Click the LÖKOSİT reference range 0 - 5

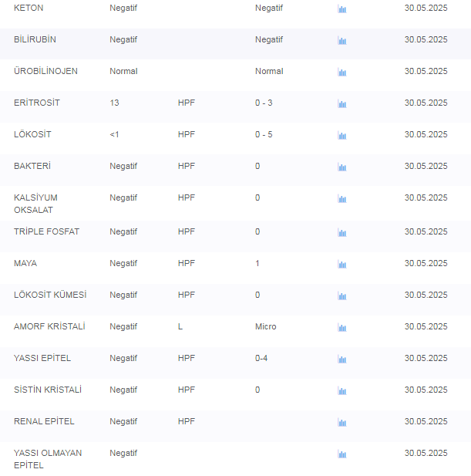(x=264, y=134)
